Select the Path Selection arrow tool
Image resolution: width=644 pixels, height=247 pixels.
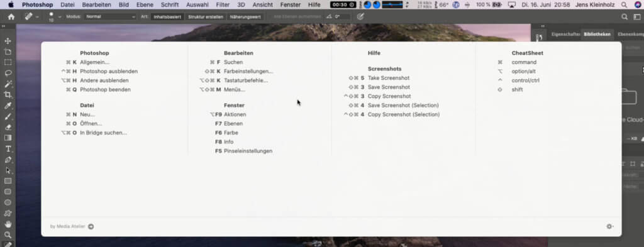(x=8, y=170)
